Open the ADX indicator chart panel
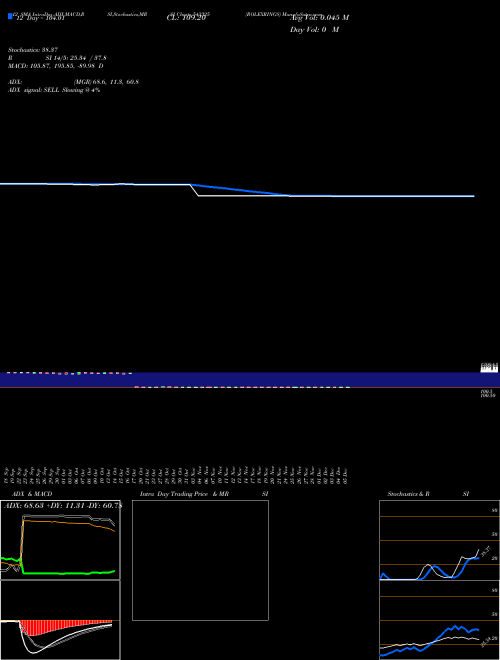This screenshot has width=500, height=660. tap(60, 540)
